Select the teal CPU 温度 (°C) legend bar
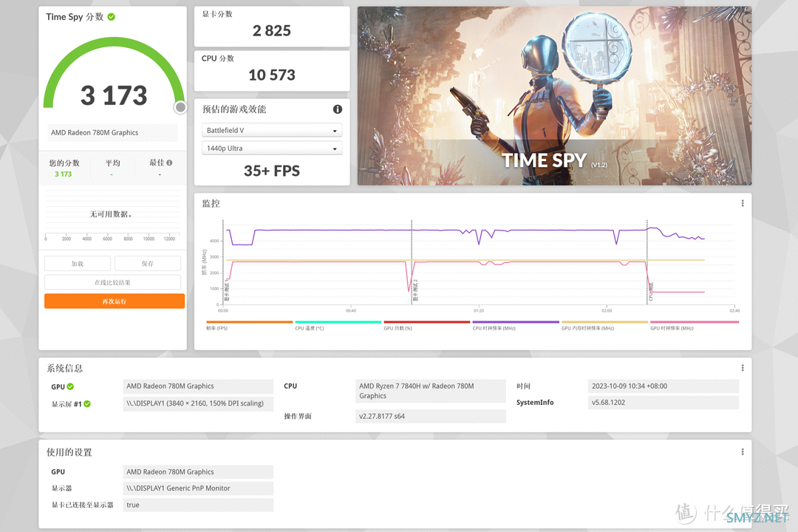 [x=338, y=321]
